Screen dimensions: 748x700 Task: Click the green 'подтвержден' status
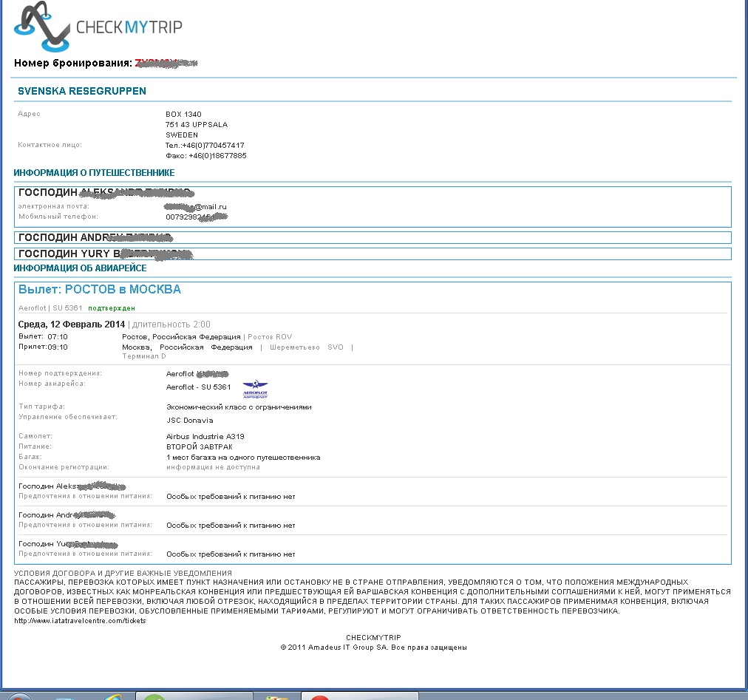(112, 308)
